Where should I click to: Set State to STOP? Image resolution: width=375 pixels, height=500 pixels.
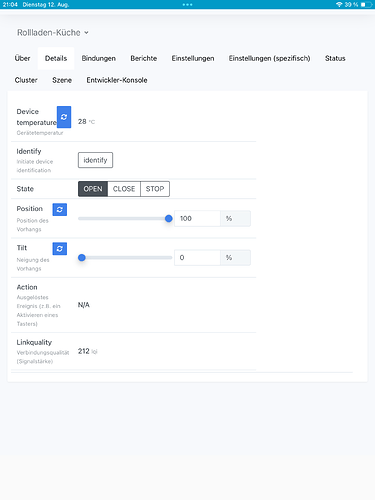[155, 189]
